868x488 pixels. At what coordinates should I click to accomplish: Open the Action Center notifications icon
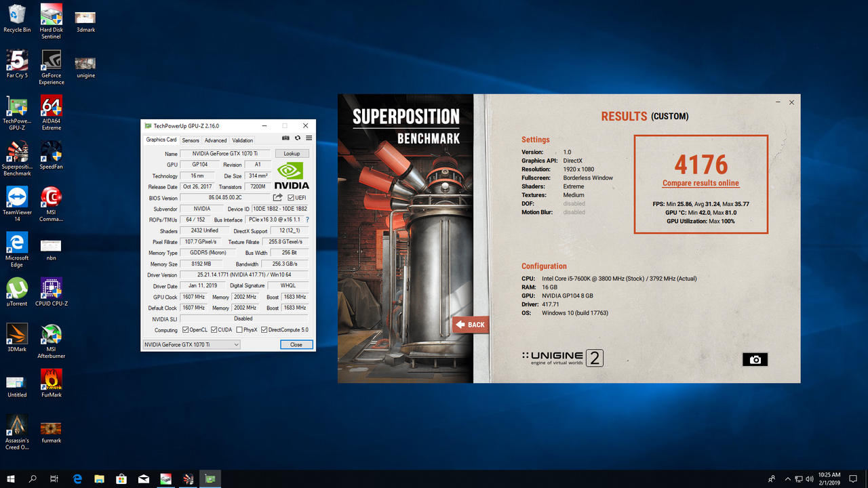853,479
